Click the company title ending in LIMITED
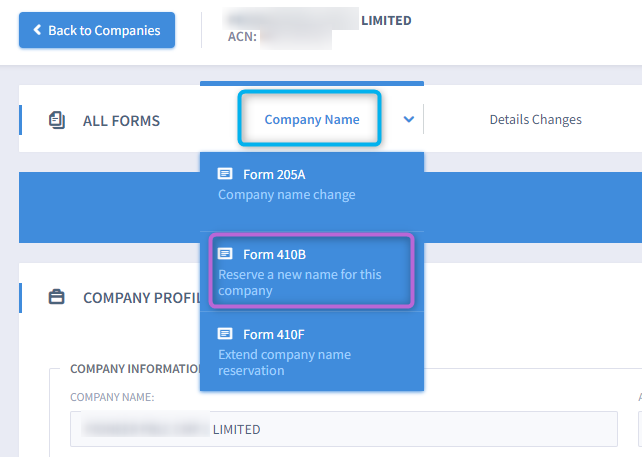The height and width of the screenshot is (457, 642). pos(317,20)
